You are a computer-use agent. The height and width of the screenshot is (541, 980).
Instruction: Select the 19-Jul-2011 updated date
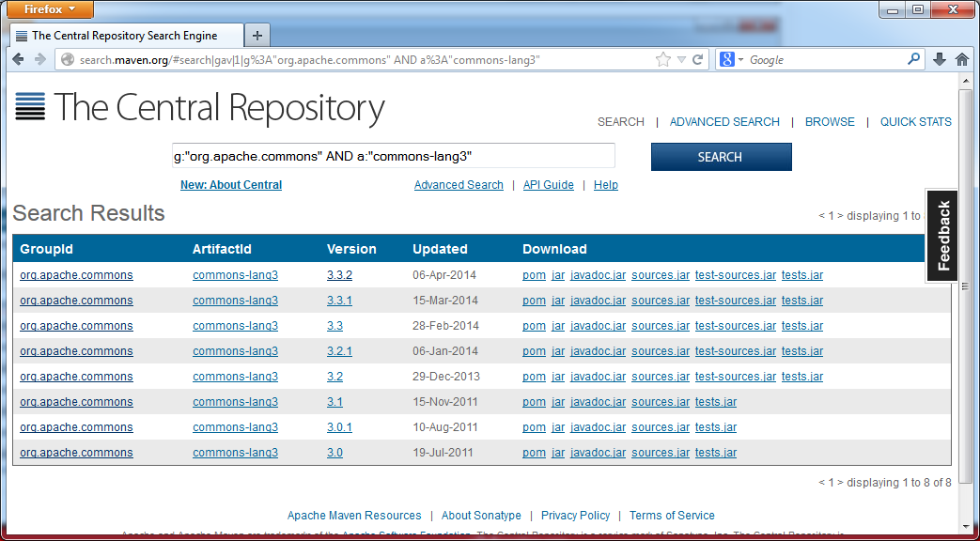pyautogui.click(x=444, y=453)
